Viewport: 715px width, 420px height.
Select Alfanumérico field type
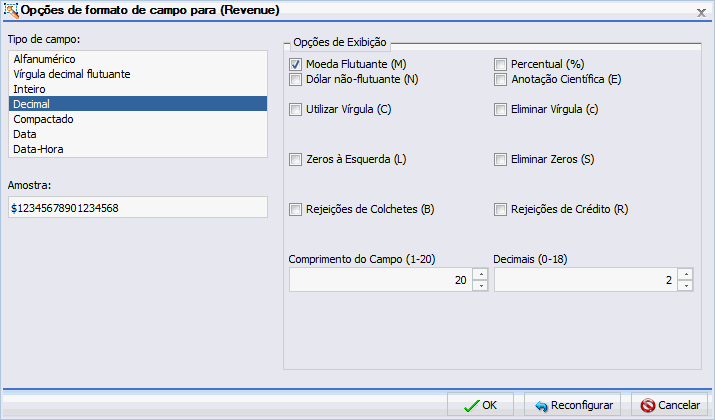[x=44, y=59]
